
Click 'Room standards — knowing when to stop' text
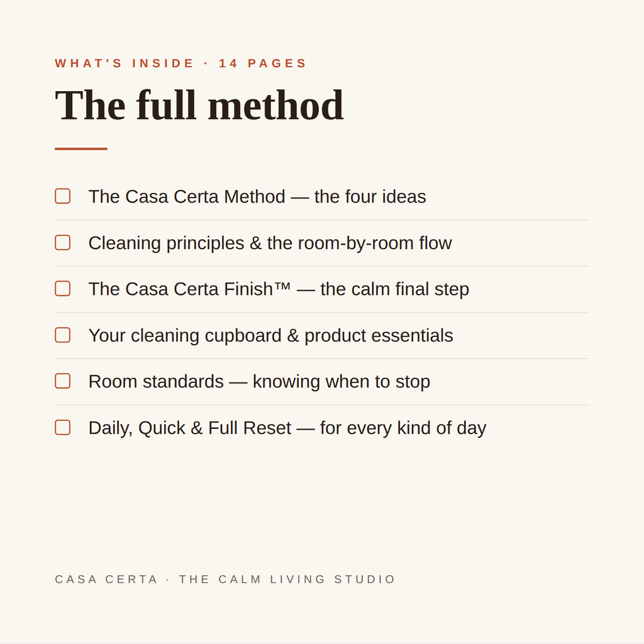(259, 382)
